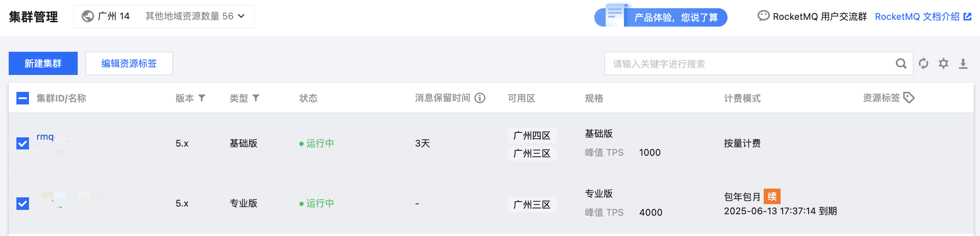Screen dimensions: 980x236
Task: Click the 产品体验，您说了算 banner
Action: [675, 18]
